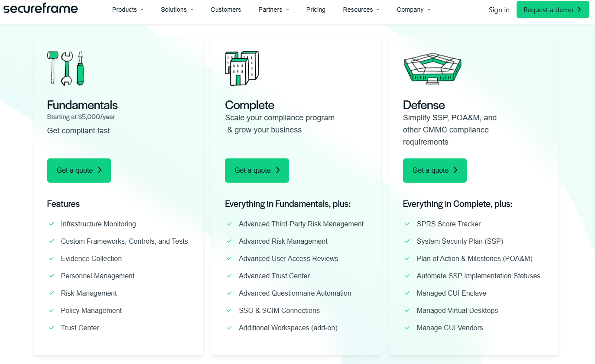The width and height of the screenshot is (595, 364).
Task: Get a quote for Complete plan
Action: point(257,171)
